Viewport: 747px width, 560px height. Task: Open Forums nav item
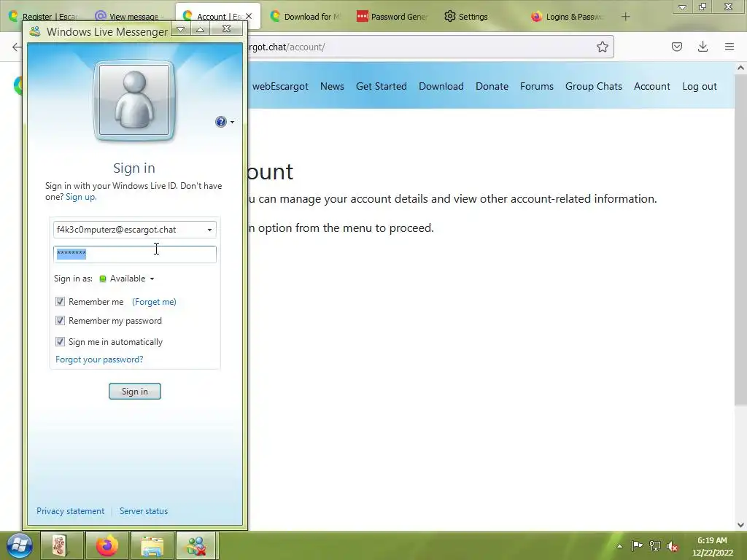536,86
